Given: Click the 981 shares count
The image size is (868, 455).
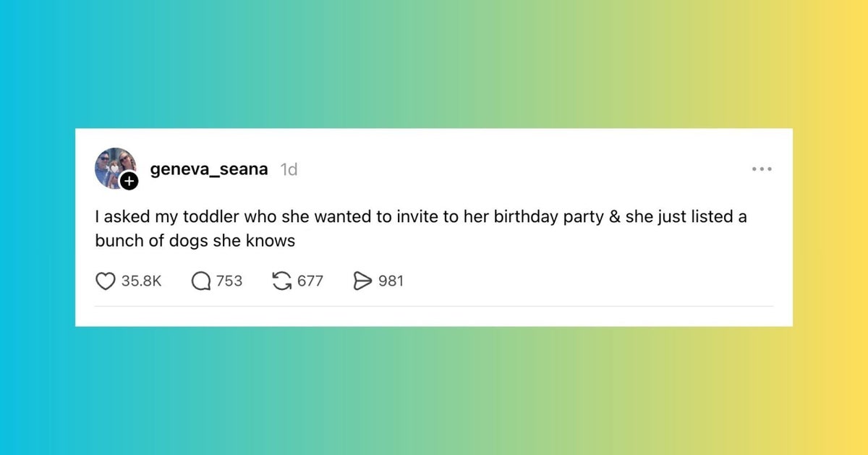Looking at the screenshot, I should click(x=391, y=281).
